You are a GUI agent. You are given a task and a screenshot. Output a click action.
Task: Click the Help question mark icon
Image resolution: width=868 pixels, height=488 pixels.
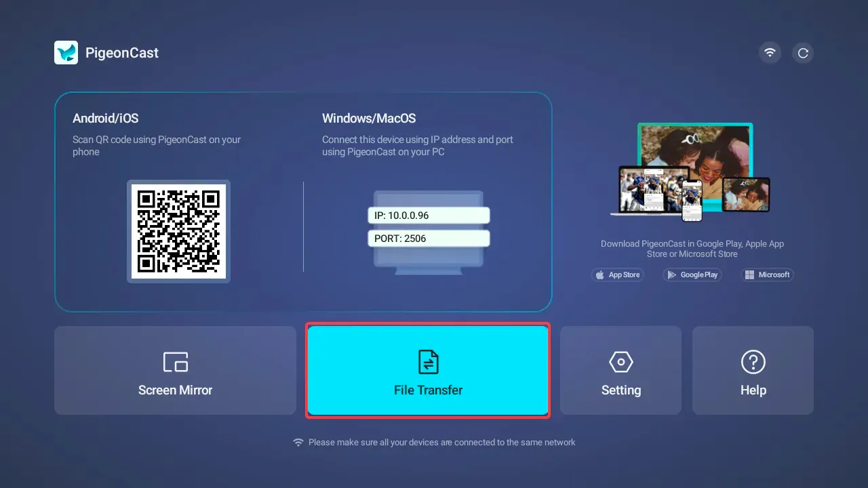753,362
